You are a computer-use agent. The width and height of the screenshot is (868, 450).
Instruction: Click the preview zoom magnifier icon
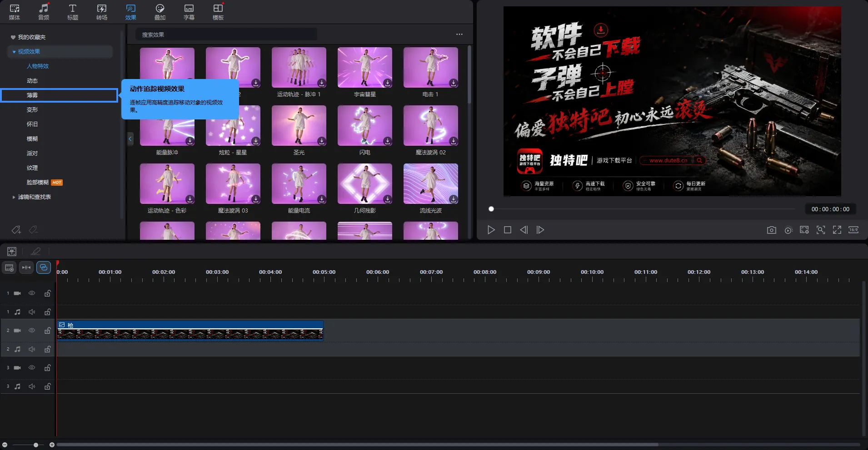821,230
